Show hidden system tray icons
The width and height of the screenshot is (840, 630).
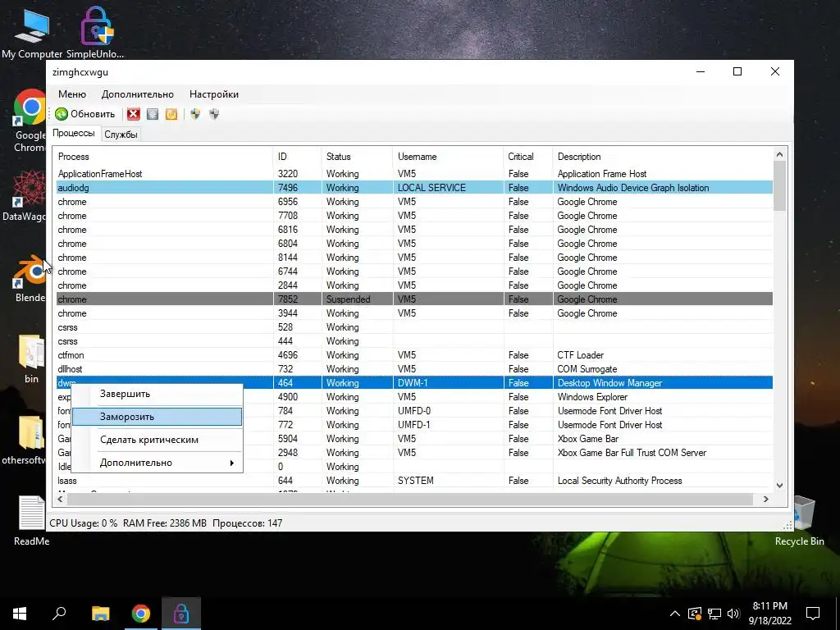675,614
